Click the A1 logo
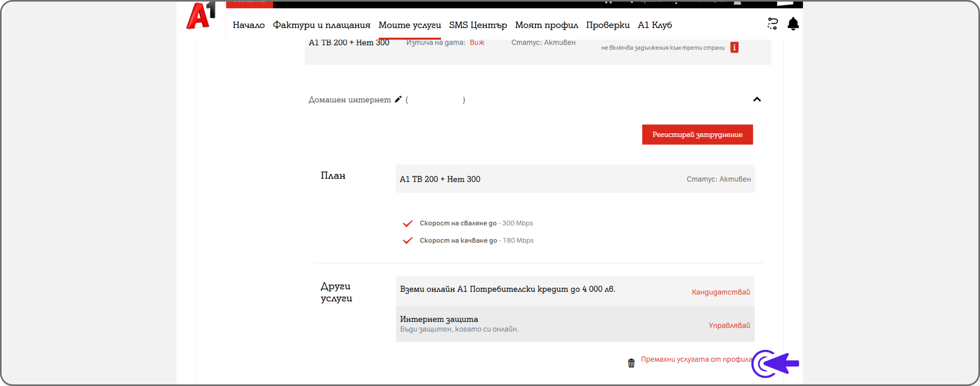Viewport: 980px width, 386px height. point(201,16)
